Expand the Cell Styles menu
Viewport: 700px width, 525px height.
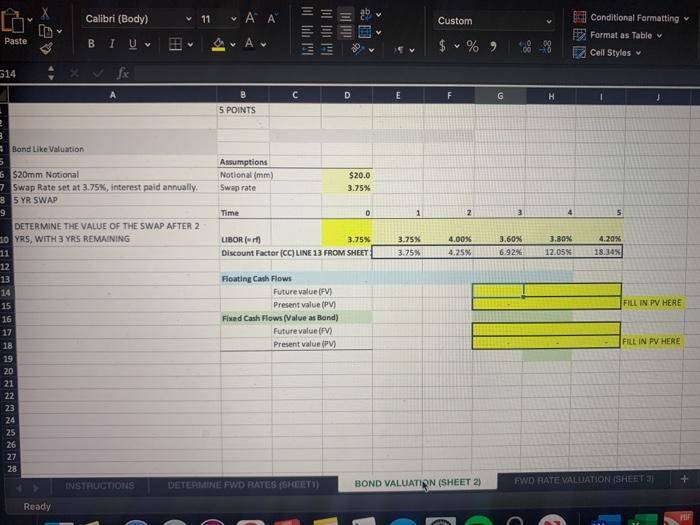[x=638, y=53]
